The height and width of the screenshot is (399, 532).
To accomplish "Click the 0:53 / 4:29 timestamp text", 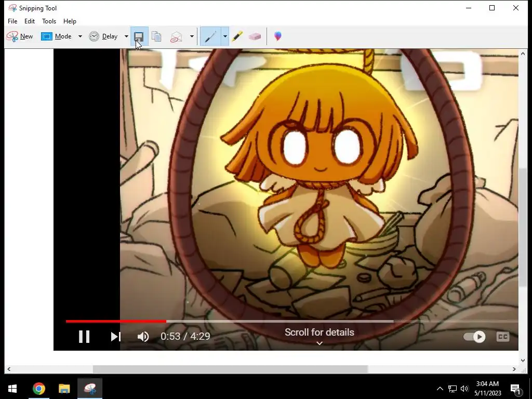I will coord(185,336).
